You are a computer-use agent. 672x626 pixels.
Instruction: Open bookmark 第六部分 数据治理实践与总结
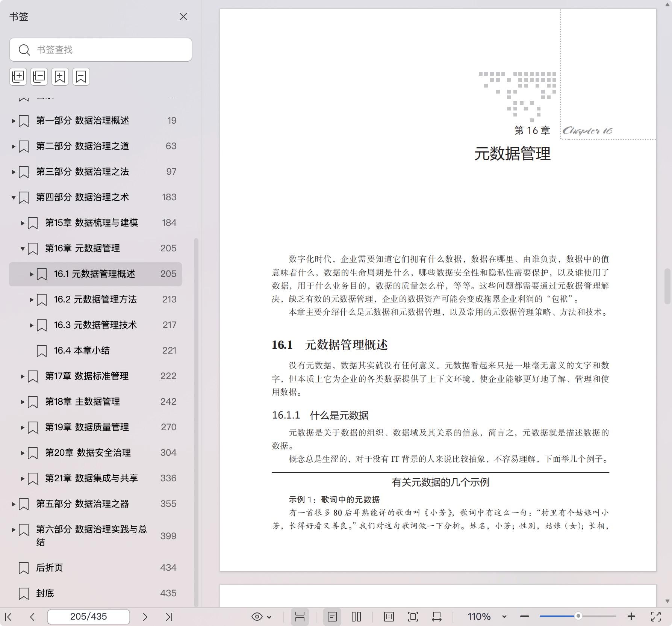pyautogui.click(x=91, y=535)
